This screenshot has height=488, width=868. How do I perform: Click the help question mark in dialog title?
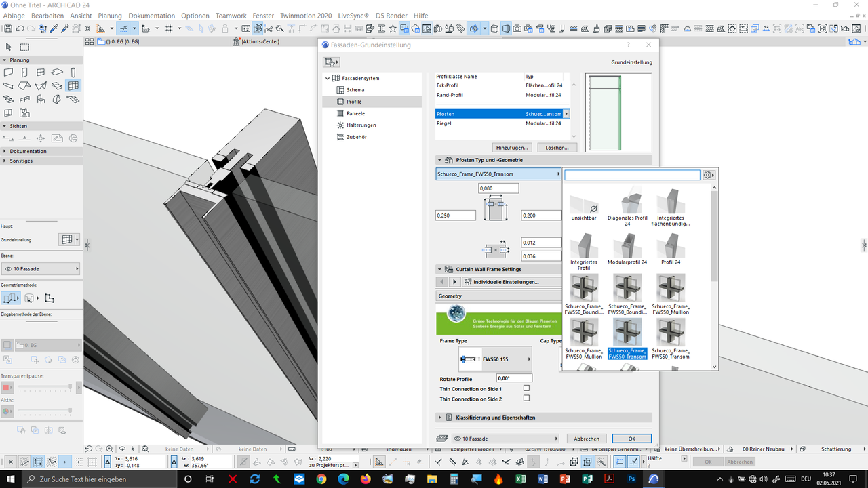pos(628,45)
